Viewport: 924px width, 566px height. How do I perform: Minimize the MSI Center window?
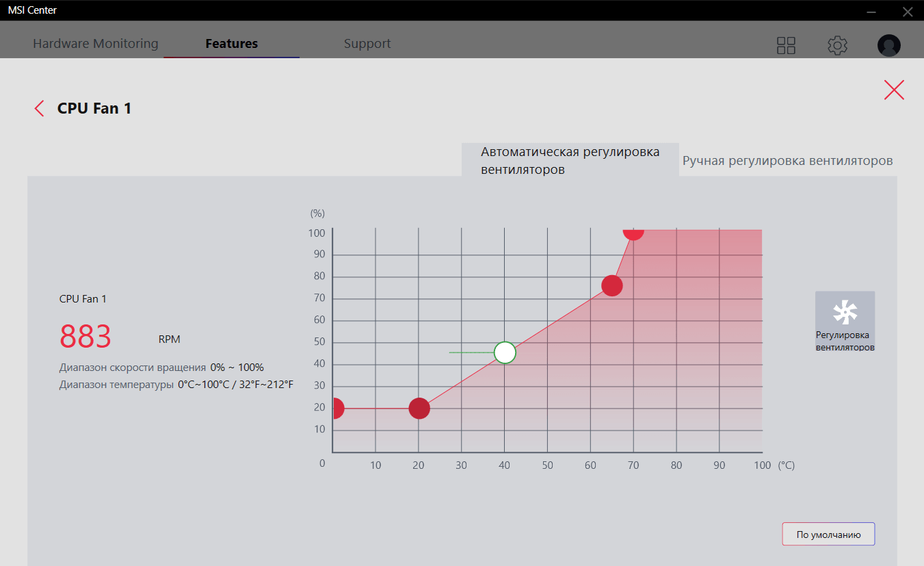click(x=870, y=12)
